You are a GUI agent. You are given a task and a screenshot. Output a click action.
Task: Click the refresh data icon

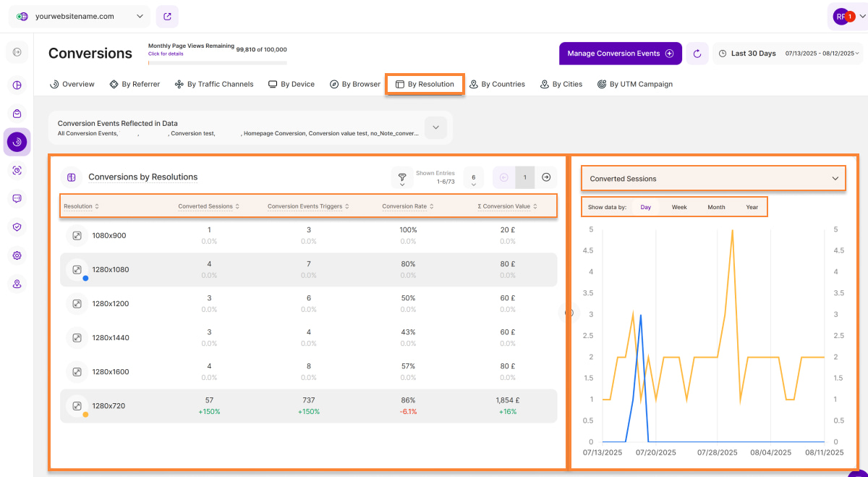coord(697,54)
